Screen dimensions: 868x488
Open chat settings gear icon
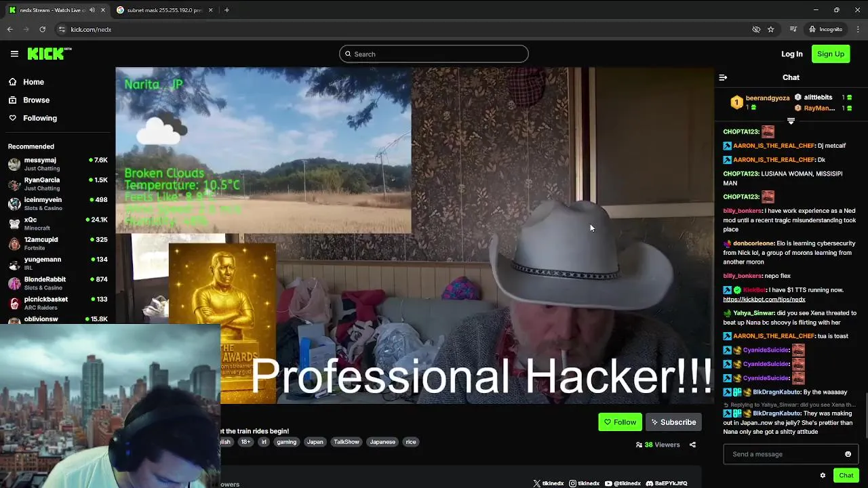pyautogui.click(x=823, y=475)
